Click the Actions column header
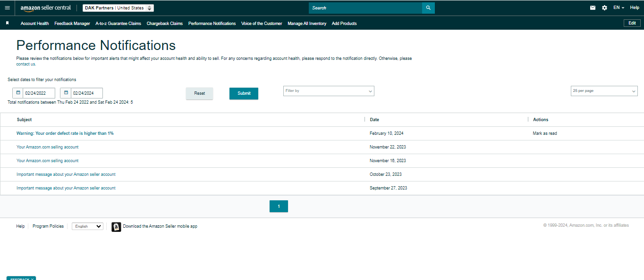 (541, 120)
